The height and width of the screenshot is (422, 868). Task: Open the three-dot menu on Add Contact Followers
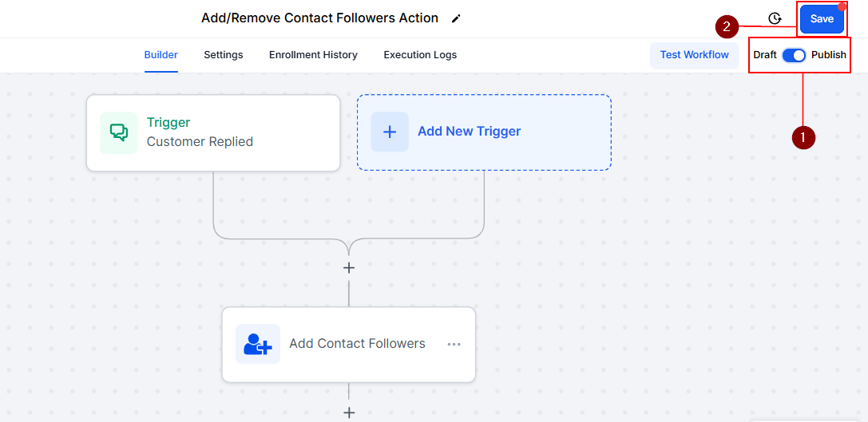click(454, 345)
